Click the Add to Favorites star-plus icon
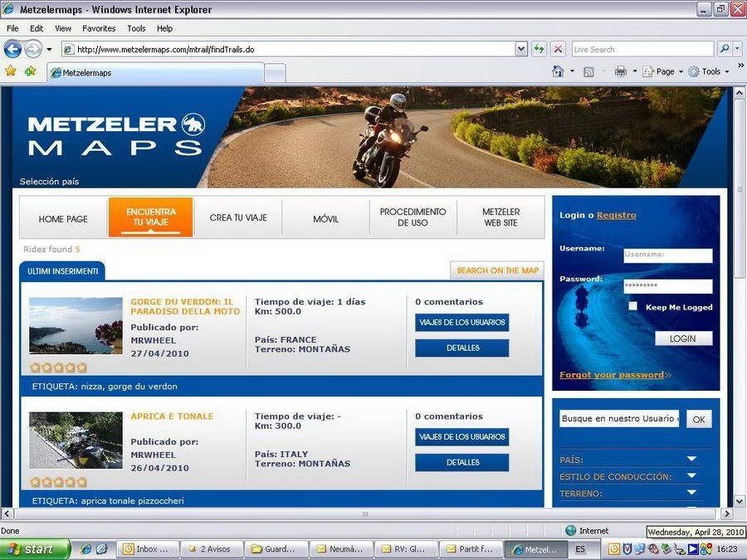The width and height of the screenshot is (747, 560). 30,72
